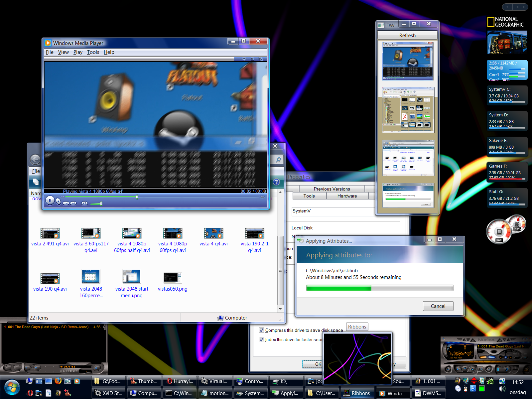Click the Explorer back navigation arrow

(x=35, y=160)
